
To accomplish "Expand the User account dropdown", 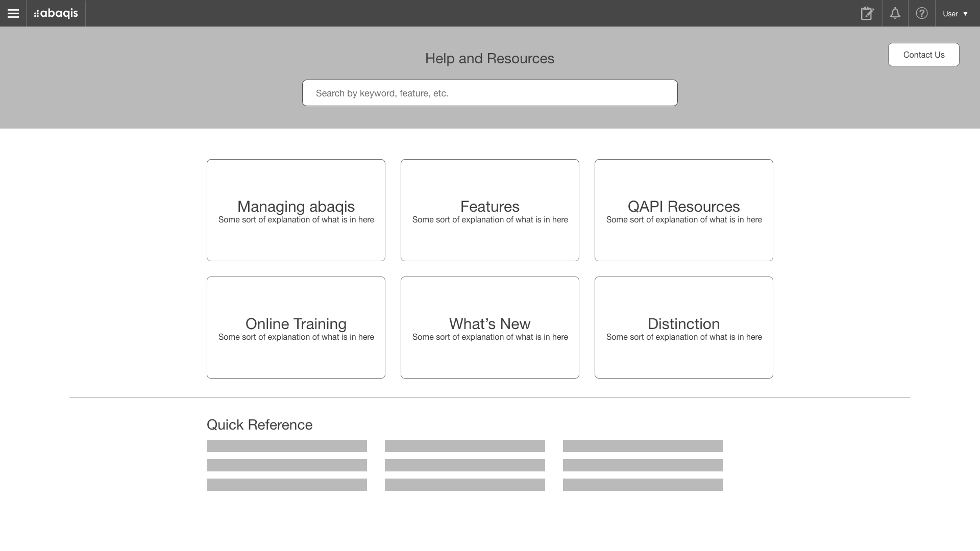I will (955, 14).
